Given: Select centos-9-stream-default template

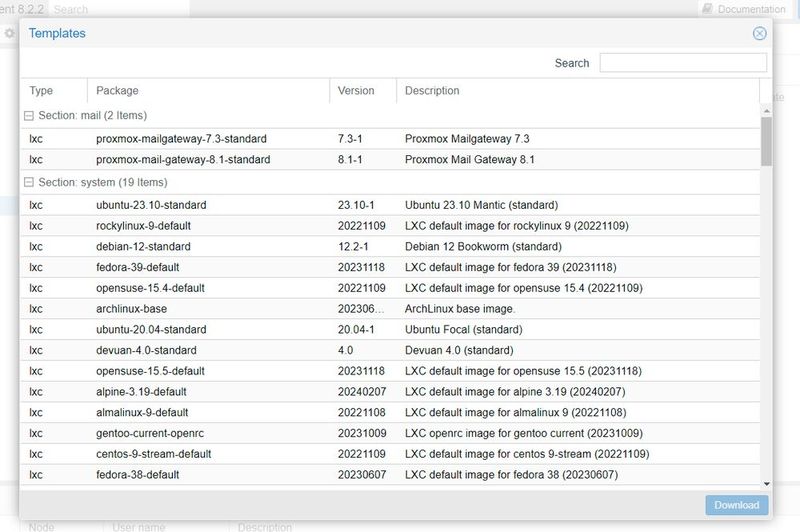Looking at the screenshot, I should click(x=390, y=454).
